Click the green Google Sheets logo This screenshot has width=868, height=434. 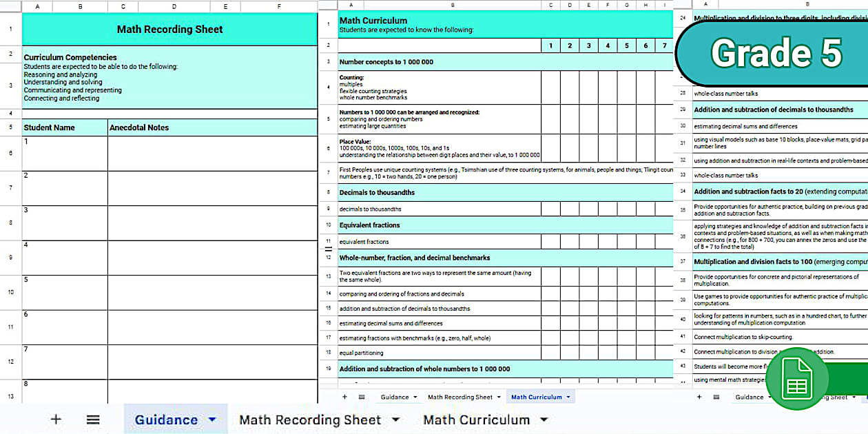coord(797,378)
